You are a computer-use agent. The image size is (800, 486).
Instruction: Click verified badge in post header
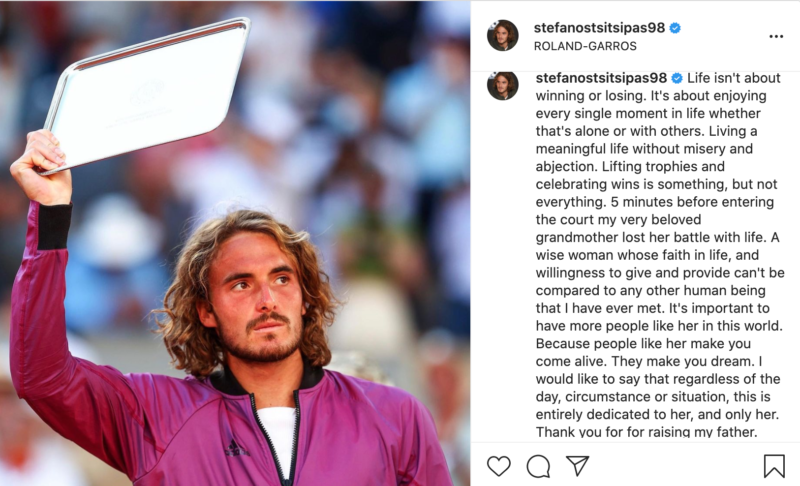point(675,28)
